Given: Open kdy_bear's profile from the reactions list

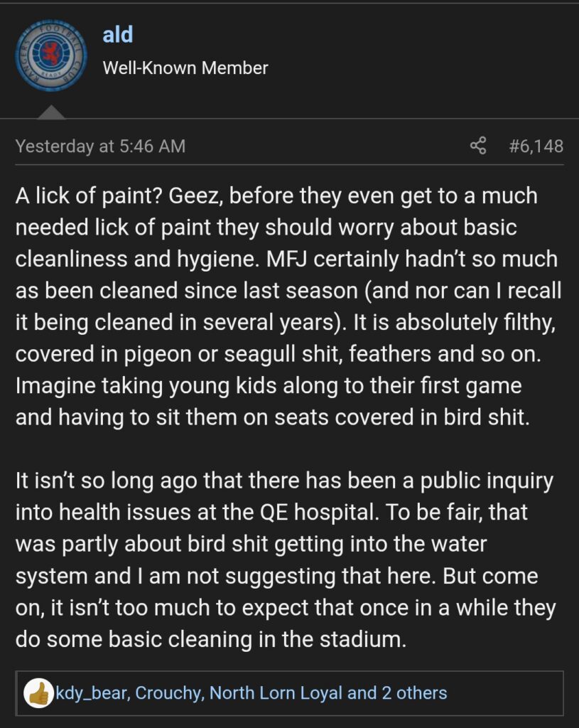Looking at the screenshot, I should pos(92,693).
